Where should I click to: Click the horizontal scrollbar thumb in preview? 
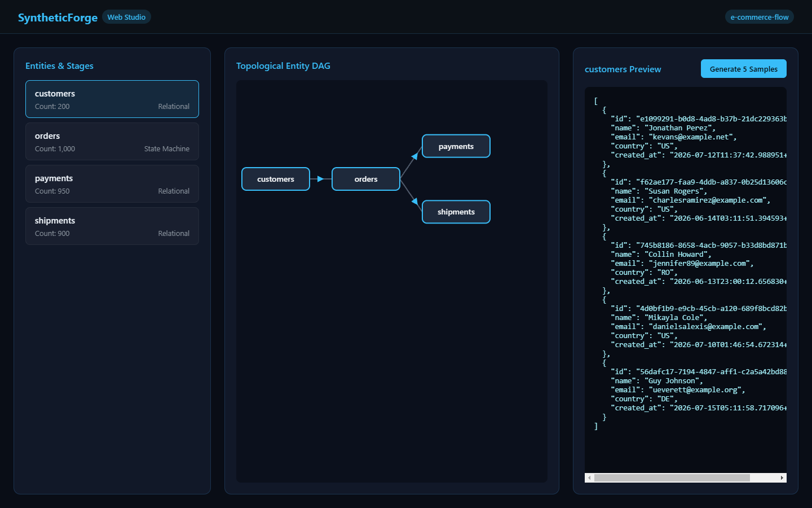(672, 478)
